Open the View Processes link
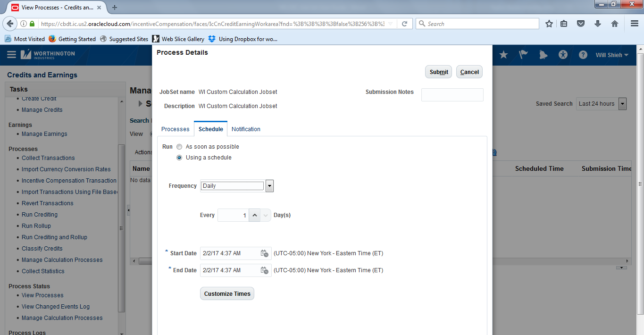 (x=42, y=295)
